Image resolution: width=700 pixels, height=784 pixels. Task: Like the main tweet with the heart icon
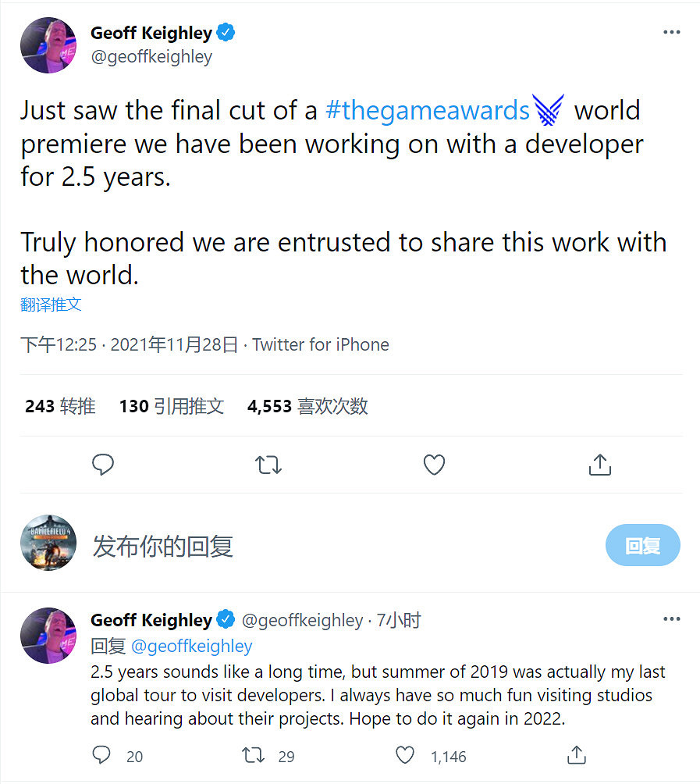pyautogui.click(x=434, y=464)
